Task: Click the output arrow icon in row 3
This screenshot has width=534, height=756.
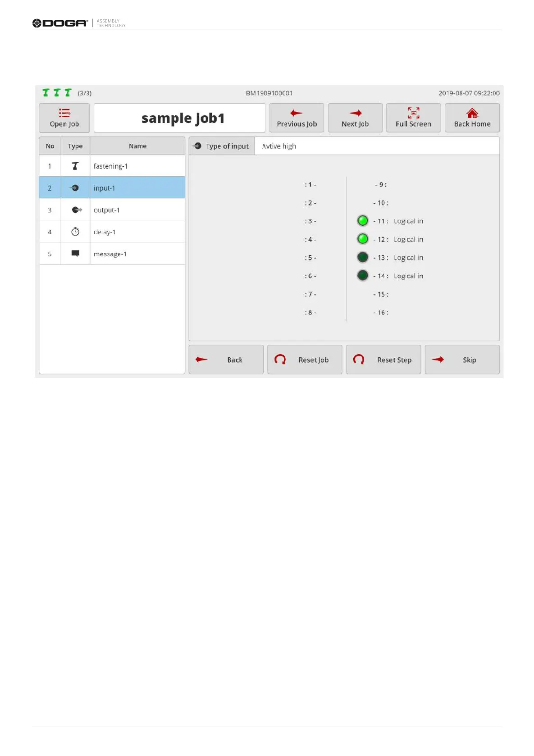Action: (x=77, y=210)
